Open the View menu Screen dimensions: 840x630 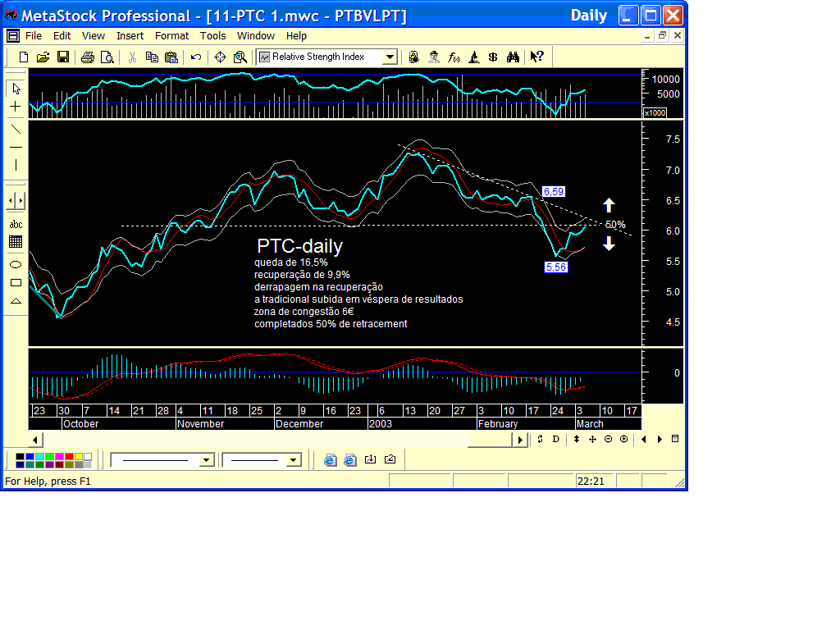click(94, 36)
